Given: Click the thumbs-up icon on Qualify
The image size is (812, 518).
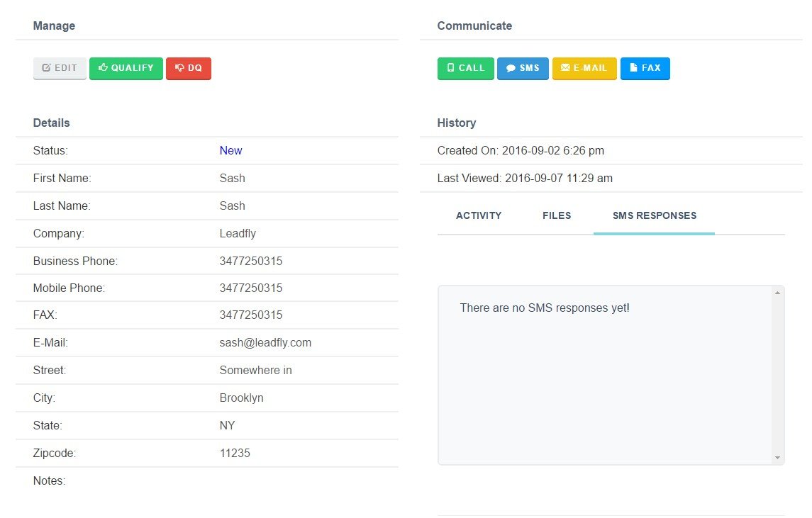Looking at the screenshot, I should (x=103, y=67).
